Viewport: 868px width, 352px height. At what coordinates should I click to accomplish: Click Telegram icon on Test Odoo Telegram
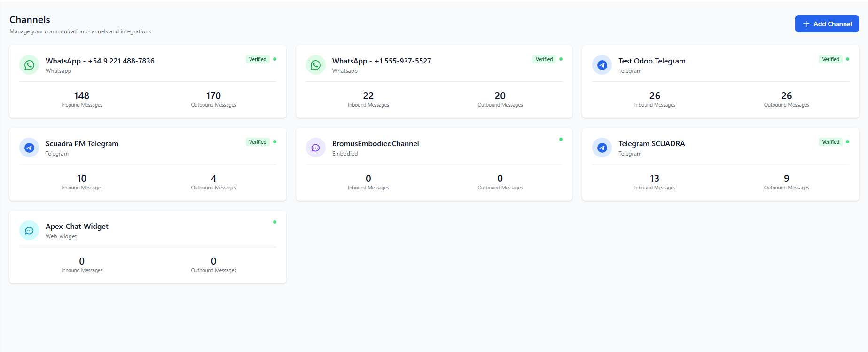602,65
